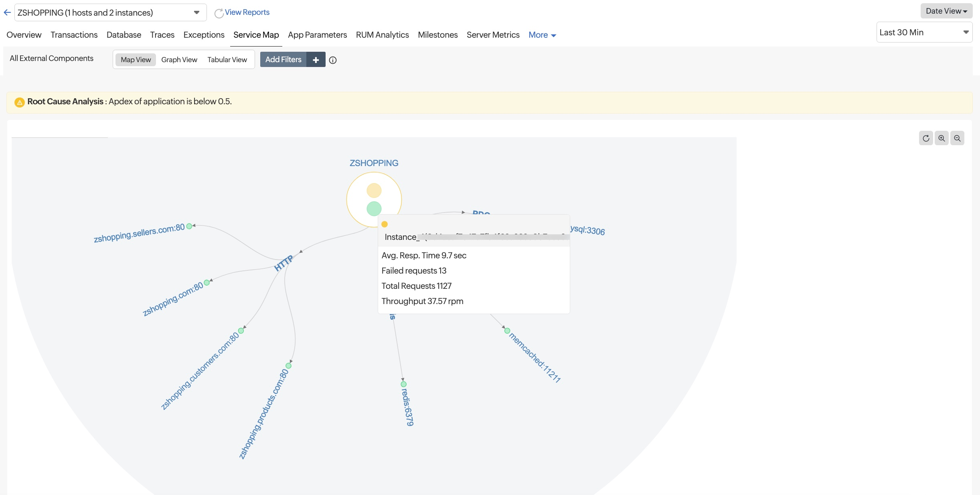The image size is (980, 495).
Task: Click the redis:6379 node circle
Action: tap(404, 384)
